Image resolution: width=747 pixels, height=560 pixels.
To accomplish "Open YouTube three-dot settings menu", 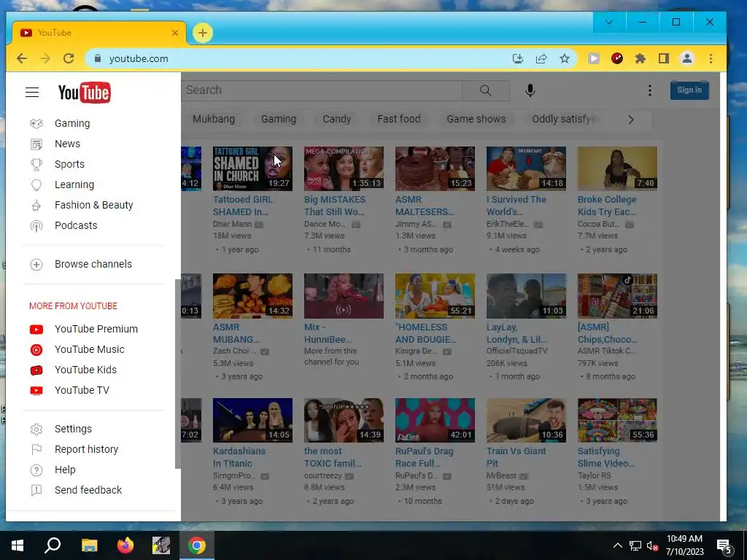I will 650,90.
